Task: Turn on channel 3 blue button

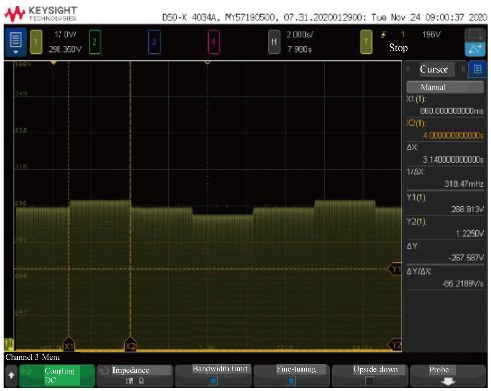Action: [154, 42]
